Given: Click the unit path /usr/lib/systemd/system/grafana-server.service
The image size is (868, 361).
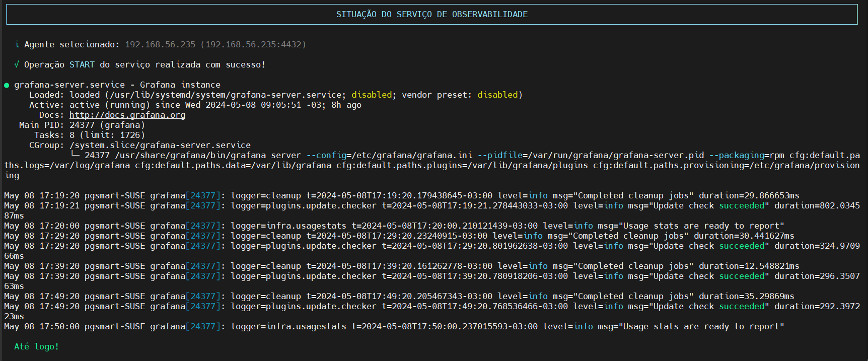Looking at the screenshot, I should (226, 95).
